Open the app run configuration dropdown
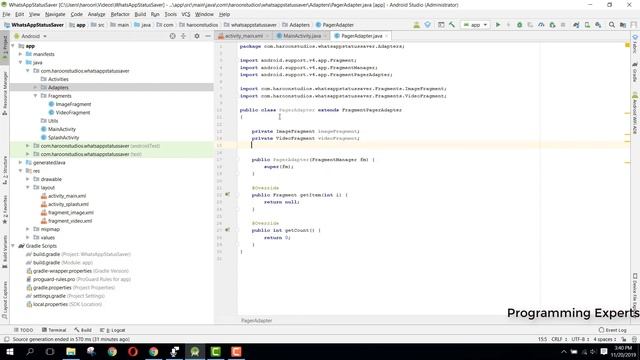Image resolution: width=640 pixels, height=360 pixels. (x=476, y=25)
